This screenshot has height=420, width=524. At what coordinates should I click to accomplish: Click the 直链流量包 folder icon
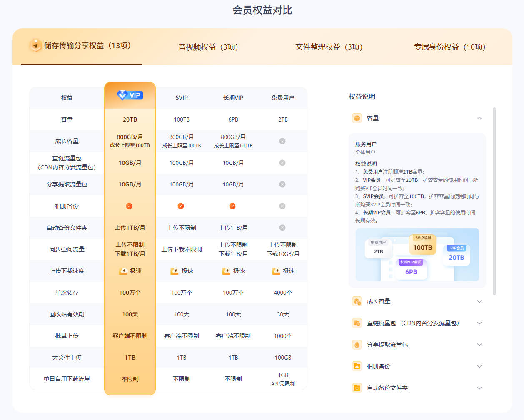(357, 323)
